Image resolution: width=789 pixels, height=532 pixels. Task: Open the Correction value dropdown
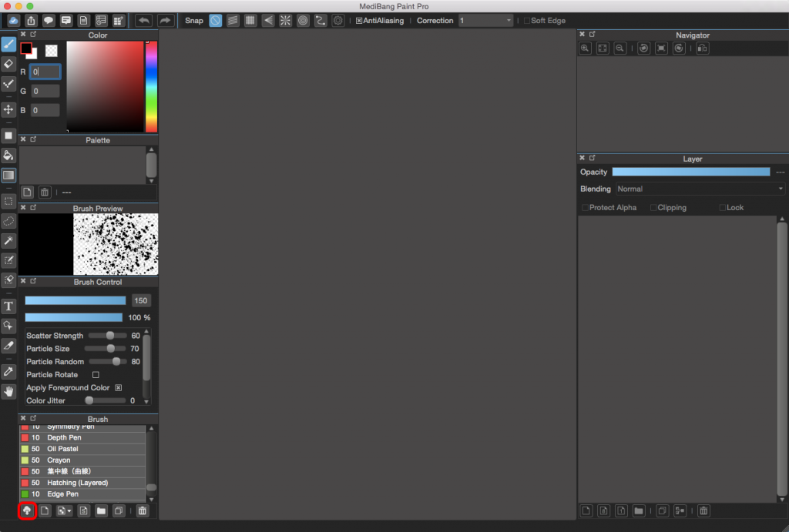coord(485,21)
